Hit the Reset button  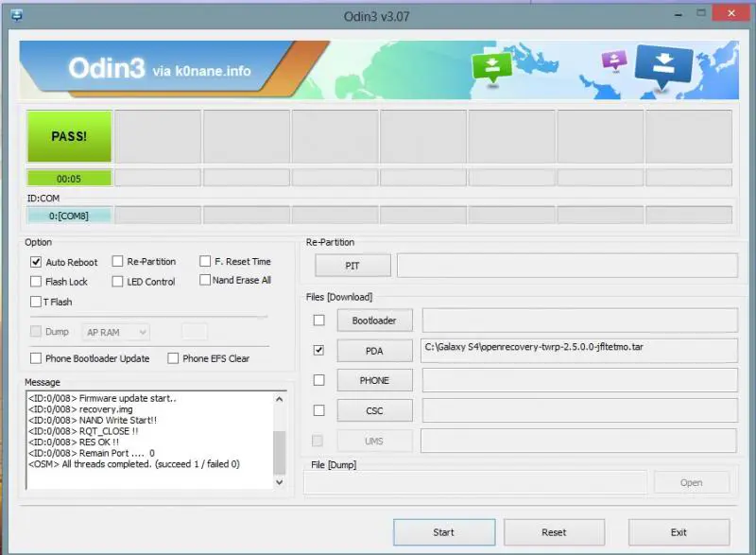554,532
